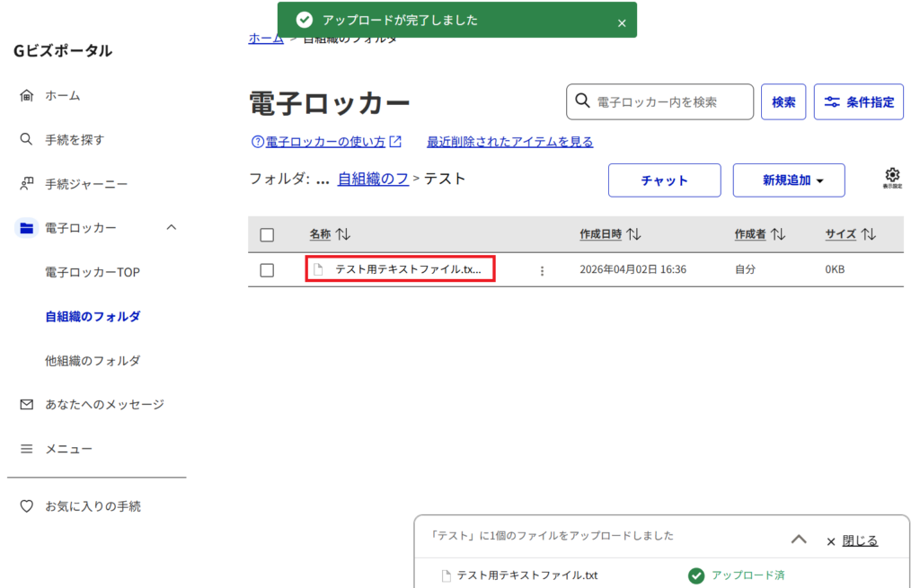Open 手続ジャーニー in the sidebar
Screen dimensions: 920x588
point(86,184)
